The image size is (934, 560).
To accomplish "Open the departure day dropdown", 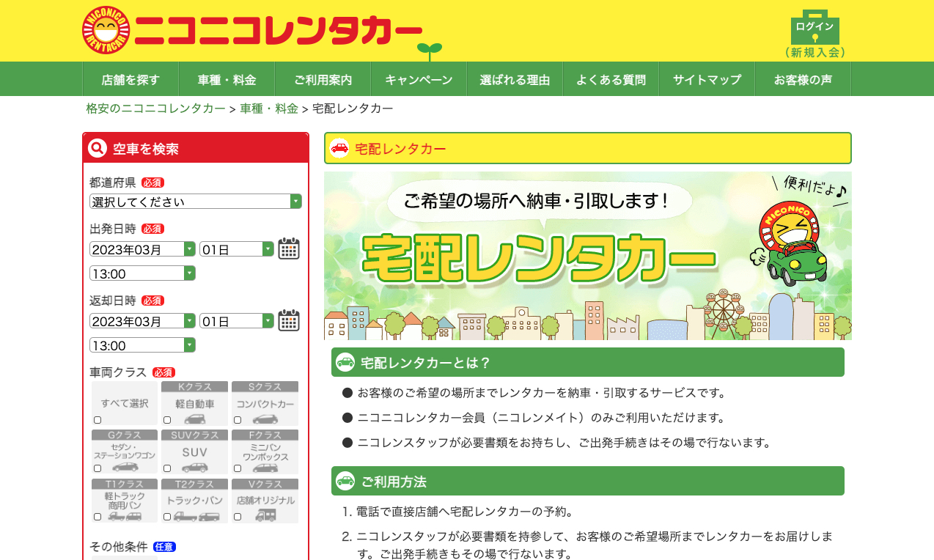I will tap(237, 249).
